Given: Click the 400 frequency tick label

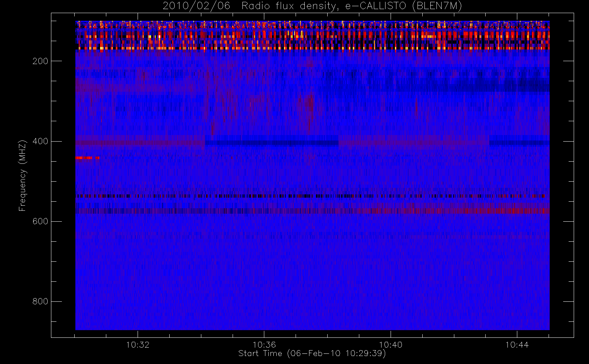Looking at the screenshot, I should tap(40, 141).
